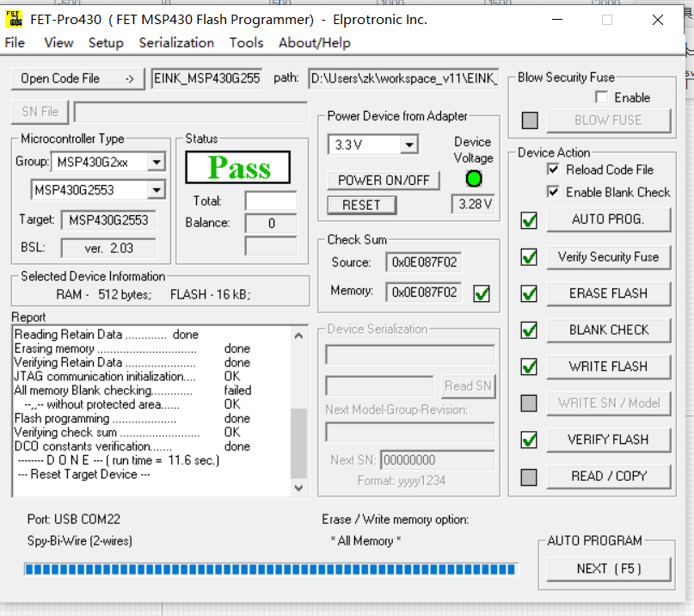Screen dimensions: 694x616
Task: Click the 3.28 V voltage readout
Action: [x=474, y=204]
